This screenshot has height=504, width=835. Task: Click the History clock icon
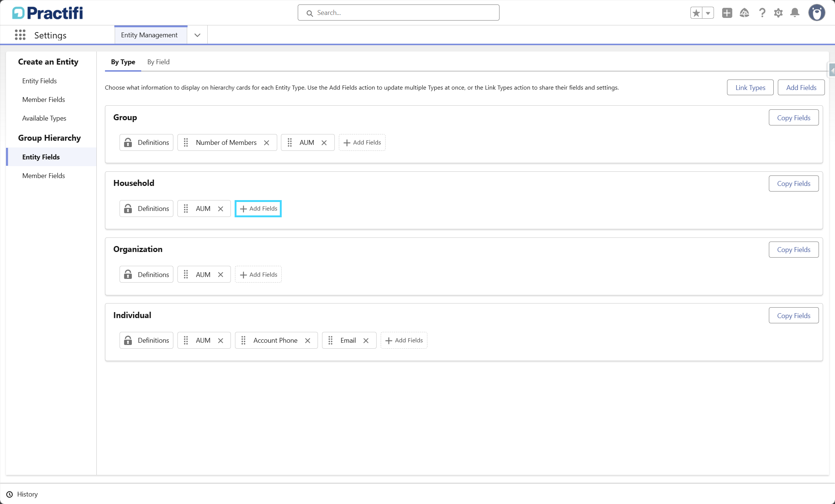coord(10,494)
